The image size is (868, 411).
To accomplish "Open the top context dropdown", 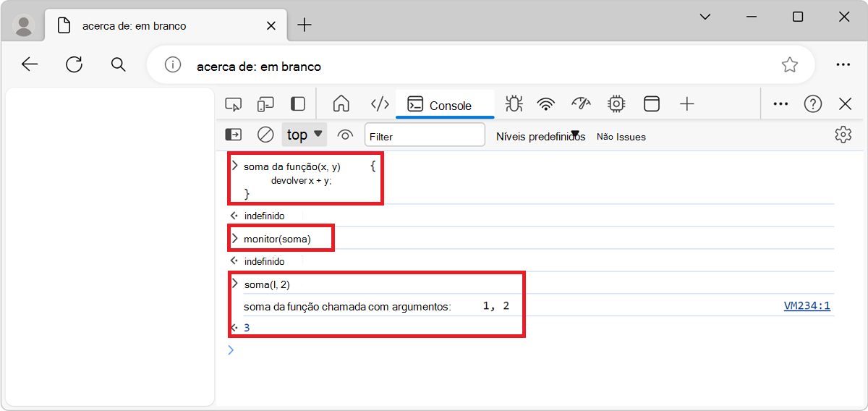I will pyautogui.click(x=305, y=135).
